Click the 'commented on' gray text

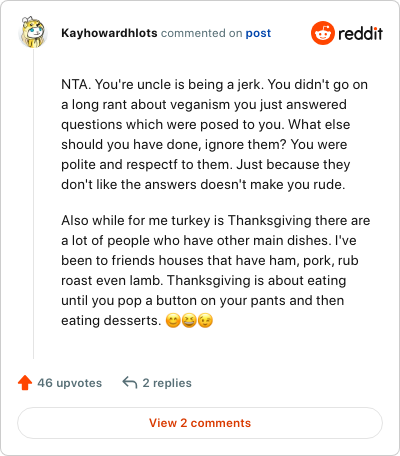coord(201,33)
